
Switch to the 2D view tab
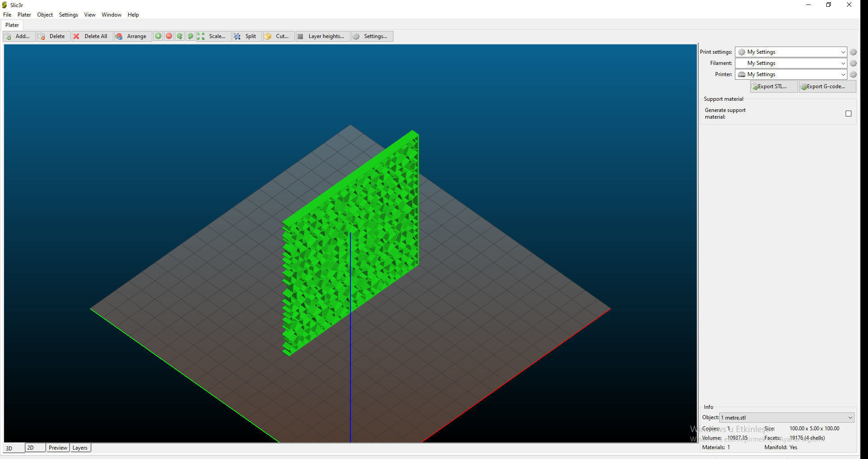point(35,448)
